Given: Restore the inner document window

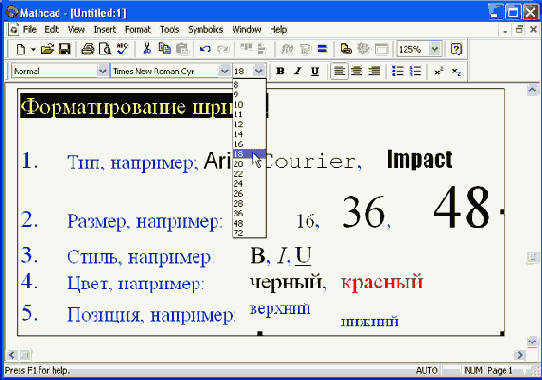Looking at the screenshot, I should tap(519, 30).
